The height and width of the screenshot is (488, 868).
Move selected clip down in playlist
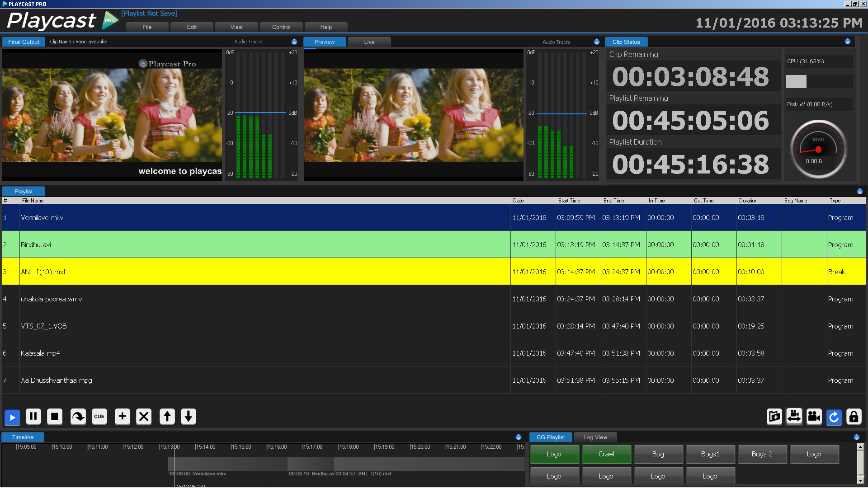[x=189, y=417]
